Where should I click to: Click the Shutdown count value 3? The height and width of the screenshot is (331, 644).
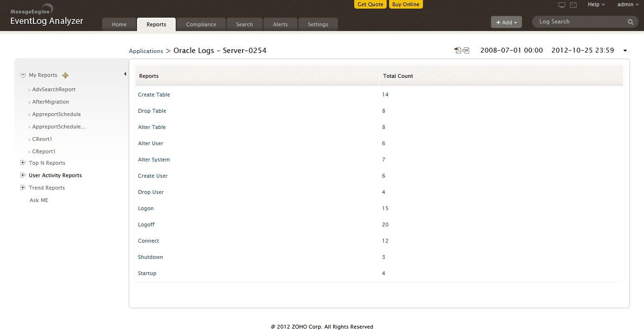point(384,257)
